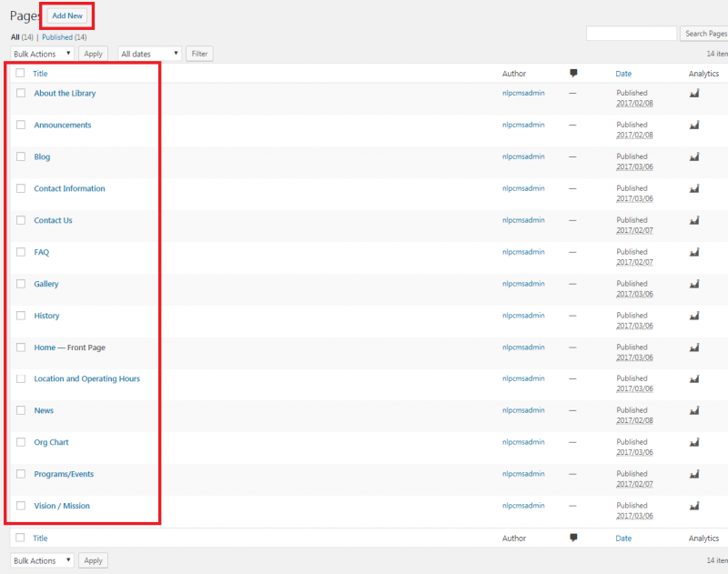
Task: Open analytics icon for Gallery row
Action: [694, 285]
